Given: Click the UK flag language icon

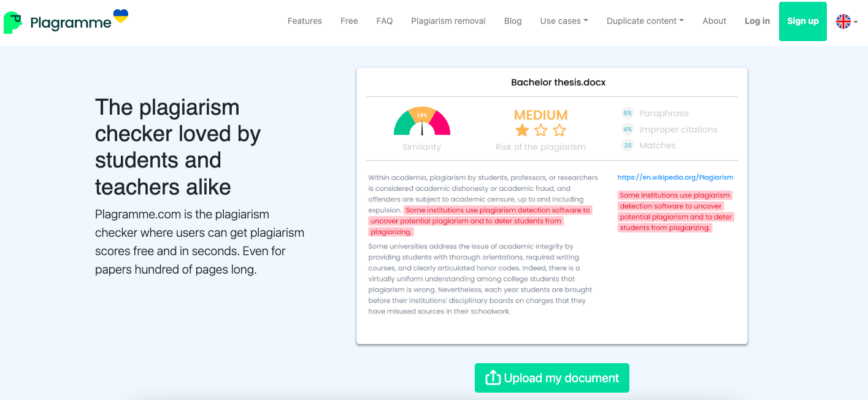Looking at the screenshot, I should tap(843, 21).
